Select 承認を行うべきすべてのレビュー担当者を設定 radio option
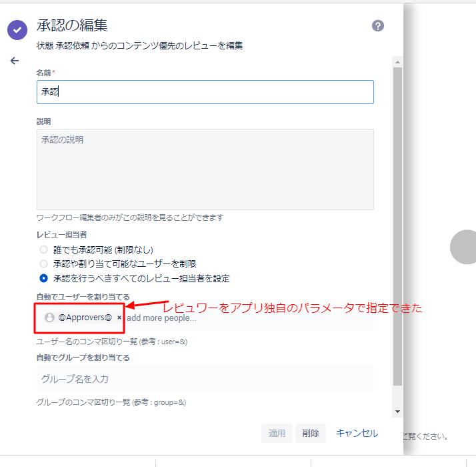 pyautogui.click(x=44, y=278)
